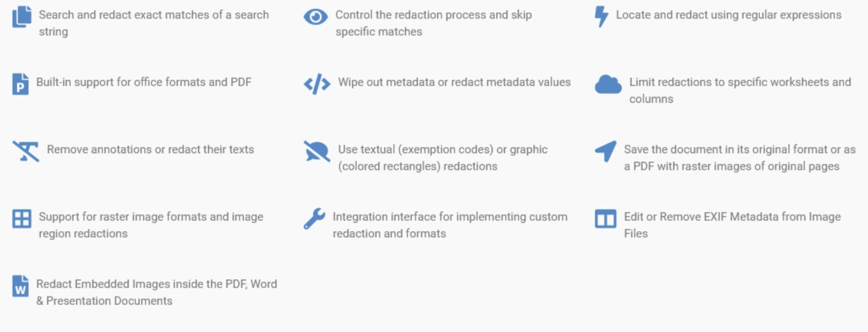Click the code brackets metadata icon

coord(317,84)
